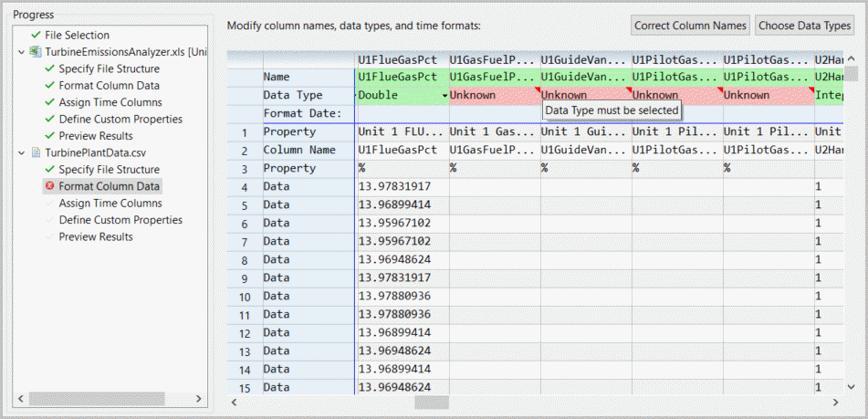Click the U1FlueGasPct Name field cell
The height and width of the screenshot is (419, 868).
pos(402,77)
